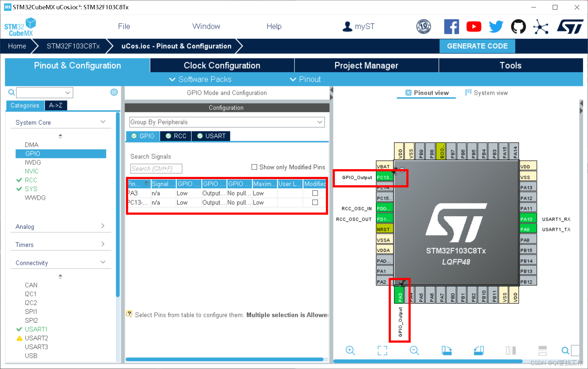Rotate the chip view clockwise
The height and width of the screenshot is (369, 588).
tap(447, 350)
